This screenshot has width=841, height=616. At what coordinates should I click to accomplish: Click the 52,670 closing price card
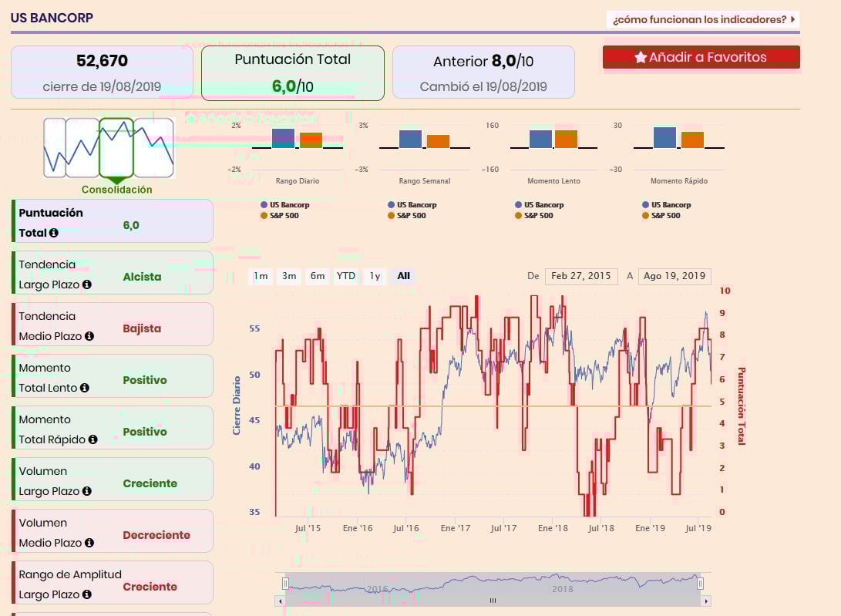102,72
